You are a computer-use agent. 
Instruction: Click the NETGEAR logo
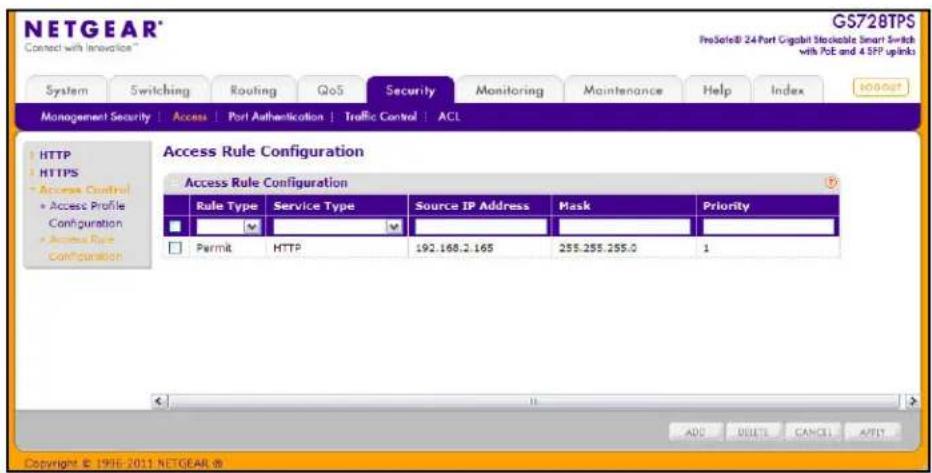(x=93, y=31)
